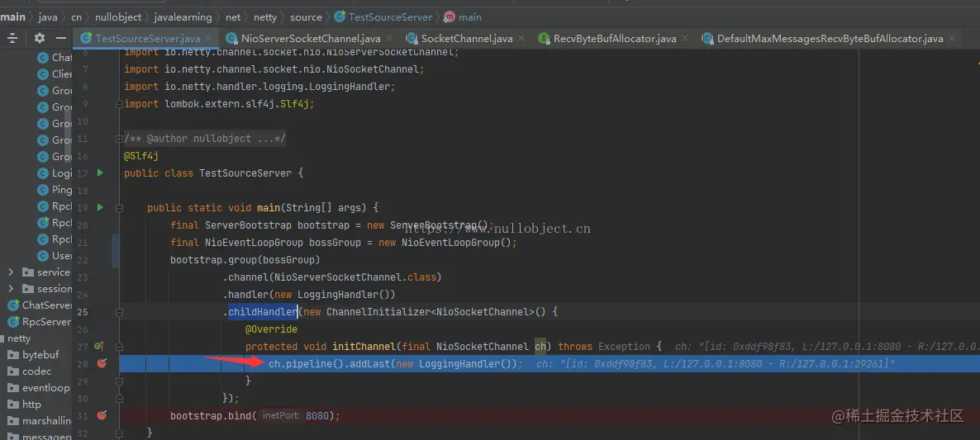
Task: Select the Logi class in tree
Action: point(55,173)
